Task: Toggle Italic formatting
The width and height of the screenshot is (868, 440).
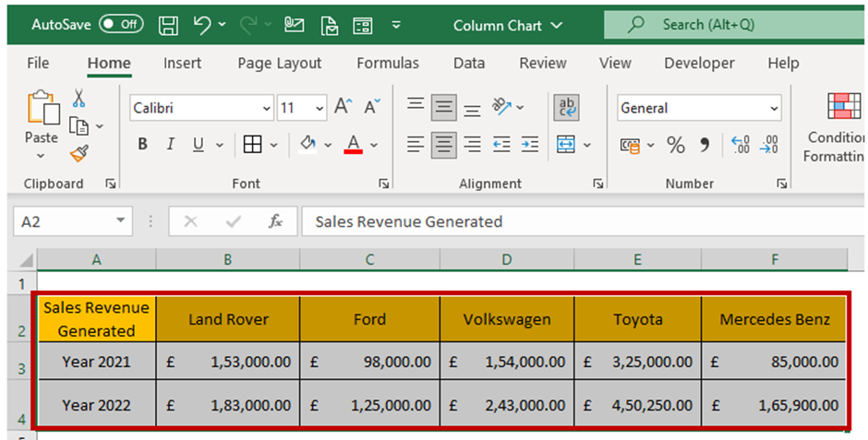Action: coord(171,145)
